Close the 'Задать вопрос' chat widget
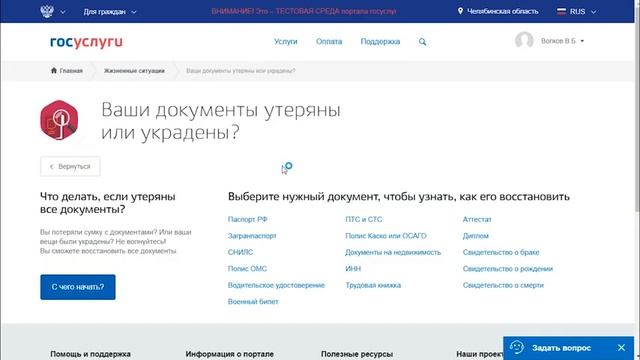The image size is (640, 360). point(621,347)
